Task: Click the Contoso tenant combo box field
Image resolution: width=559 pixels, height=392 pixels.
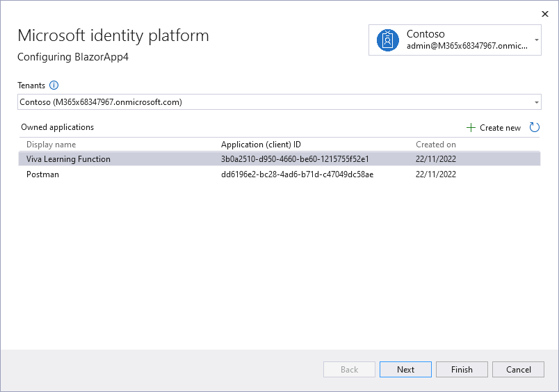Action: click(279, 102)
